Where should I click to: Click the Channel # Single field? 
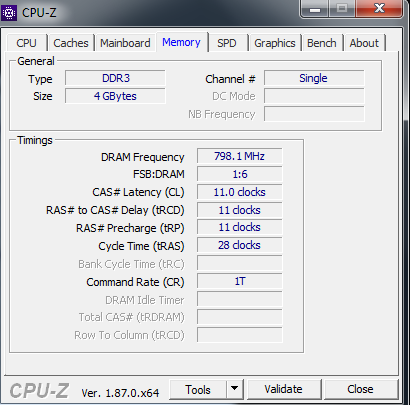click(x=314, y=78)
